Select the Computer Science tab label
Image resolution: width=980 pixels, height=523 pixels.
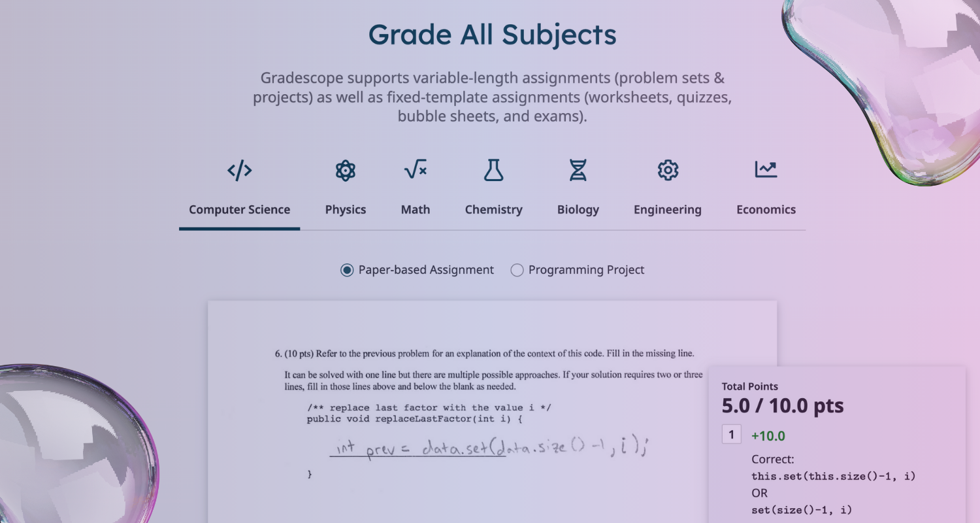pyautogui.click(x=240, y=210)
